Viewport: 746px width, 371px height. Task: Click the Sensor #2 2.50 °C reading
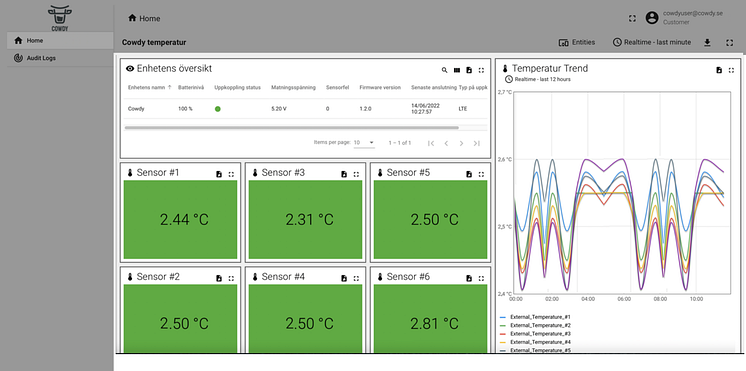tap(184, 323)
